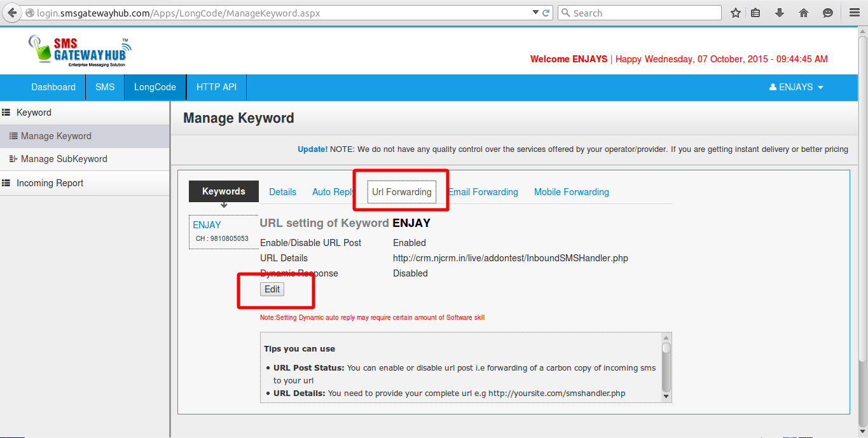The image size is (868, 438).
Task: Click the 'Welcome ENJAYS' text
Action: click(x=568, y=59)
